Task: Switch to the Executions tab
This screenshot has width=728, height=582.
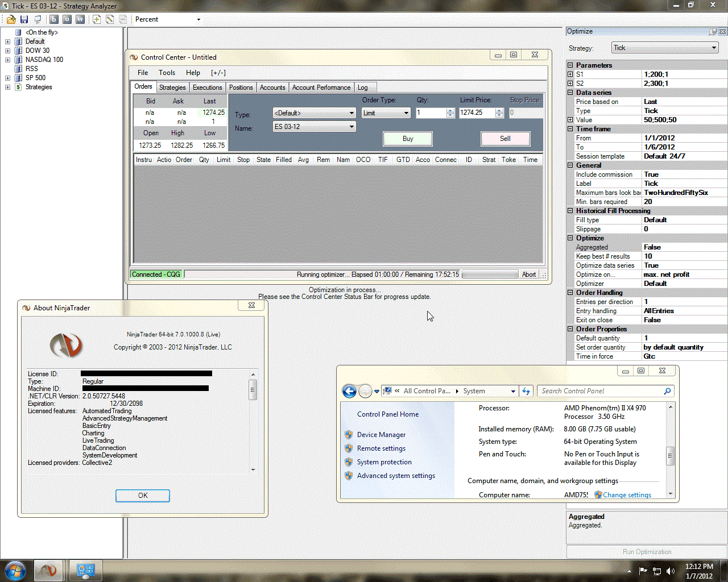Action: [208, 88]
